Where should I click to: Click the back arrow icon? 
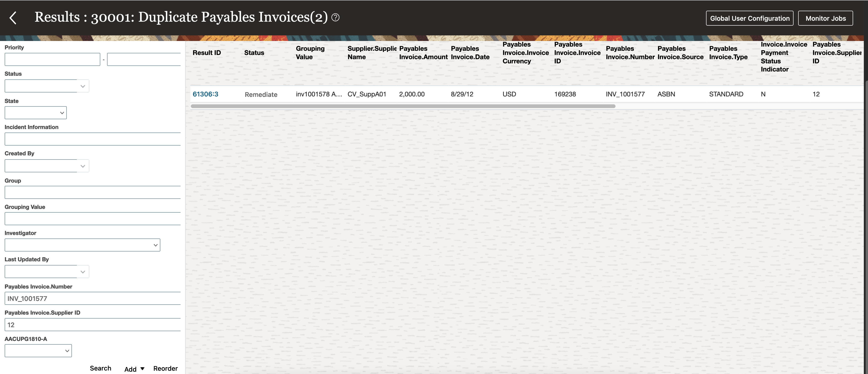(x=13, y=18)
